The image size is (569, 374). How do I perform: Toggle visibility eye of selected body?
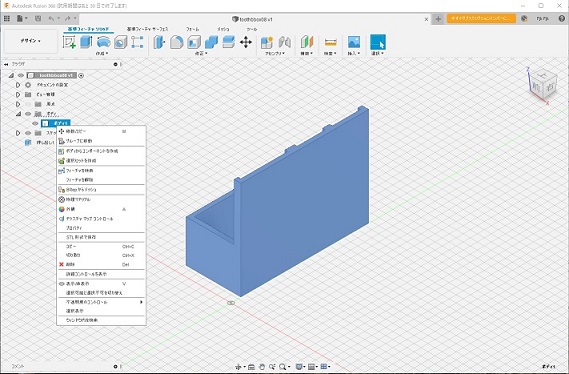[x=35, y=123]
